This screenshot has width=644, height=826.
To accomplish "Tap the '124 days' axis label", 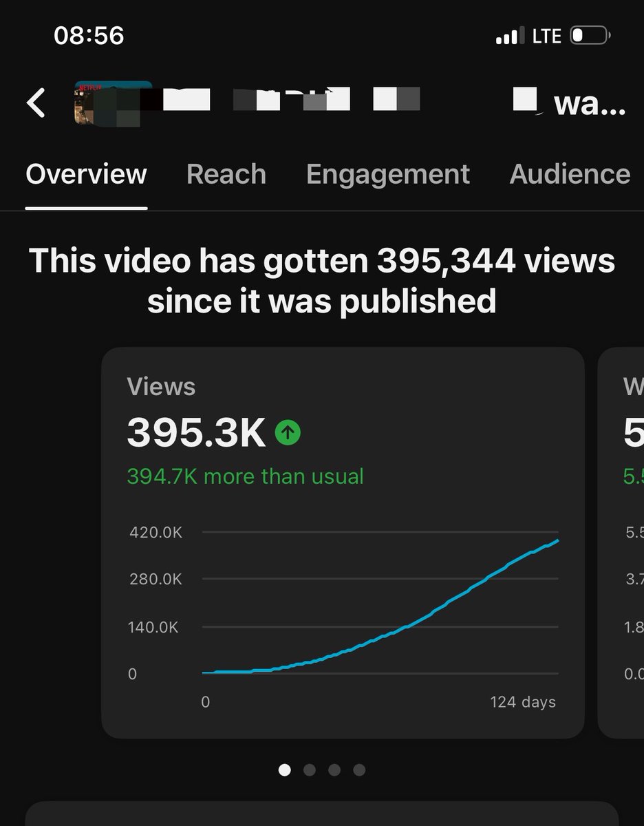I will pyautogui.click(x=523, y=702).
